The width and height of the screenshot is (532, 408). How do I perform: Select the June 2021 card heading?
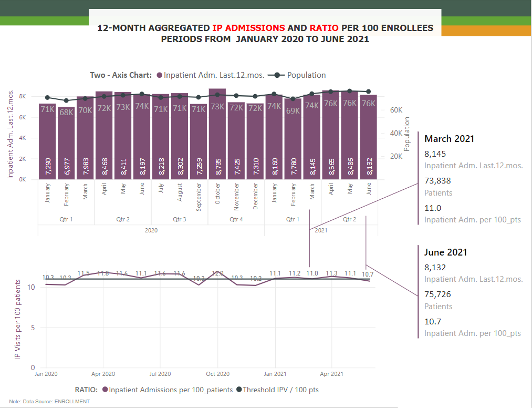tap(445, 252)
